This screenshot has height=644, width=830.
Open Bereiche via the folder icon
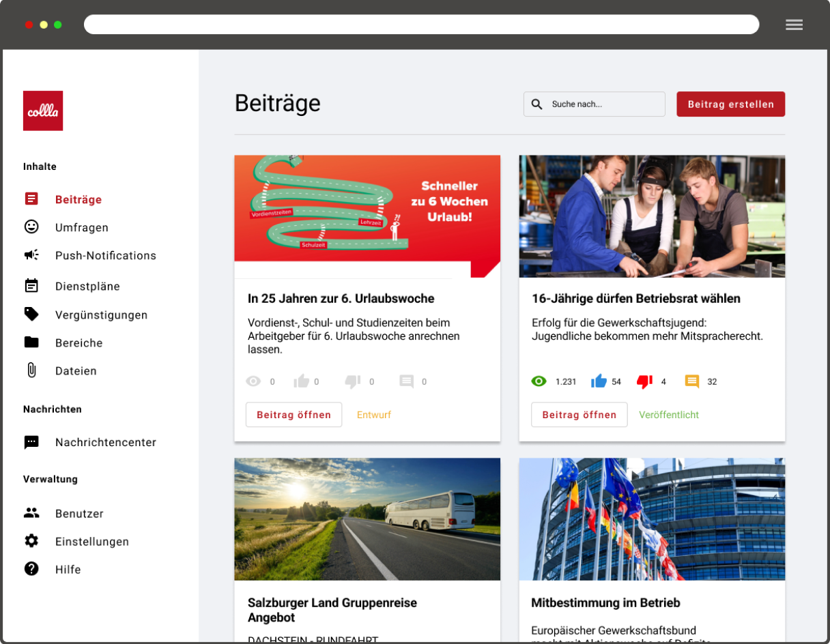31,342
